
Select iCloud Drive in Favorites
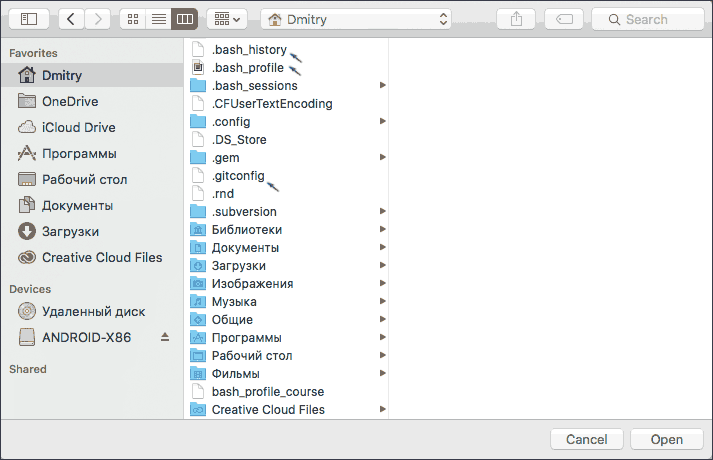(x=78, y=127)
